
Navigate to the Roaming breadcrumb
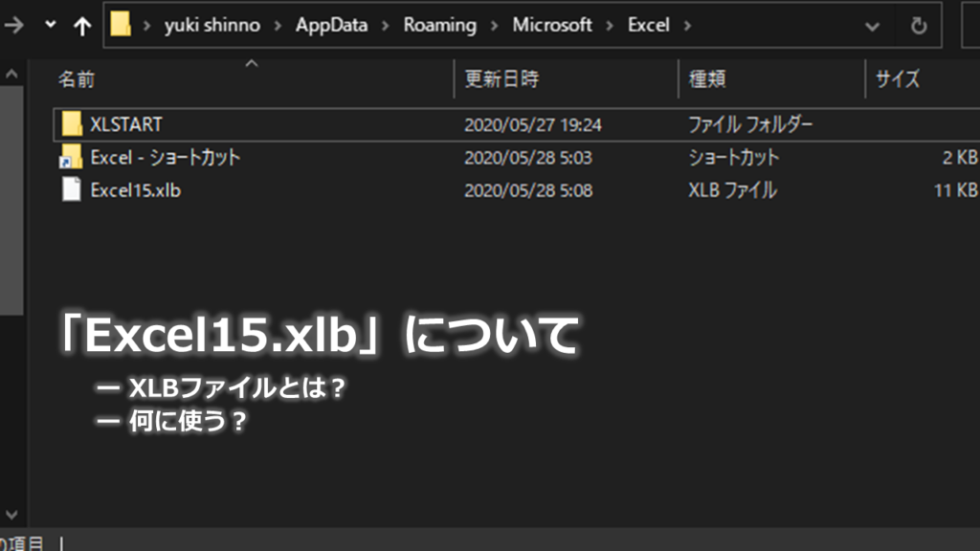pos(439,26)
